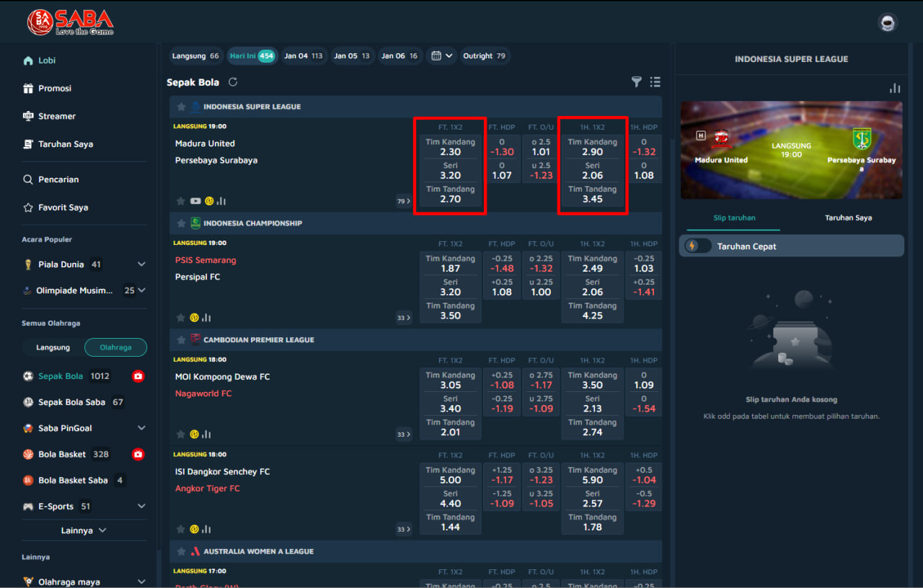Open the 79 more markets button
The width and height of the screenshot is (923, 588).
404,201
